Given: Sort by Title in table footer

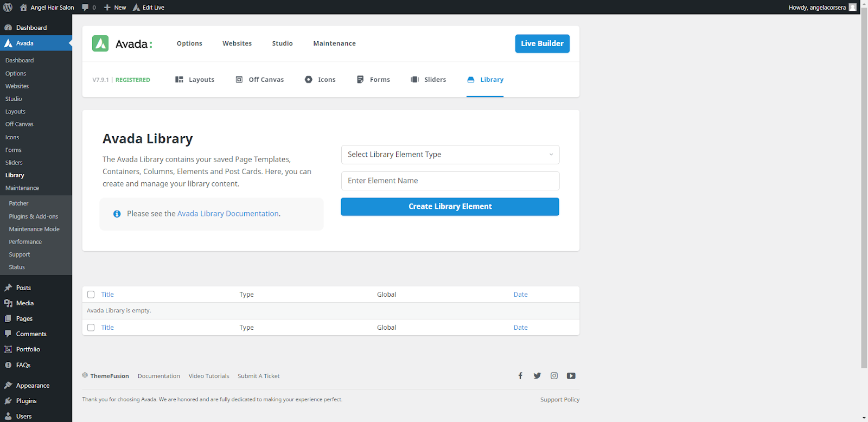Looking at the screenshot, I should pos(107,328).
